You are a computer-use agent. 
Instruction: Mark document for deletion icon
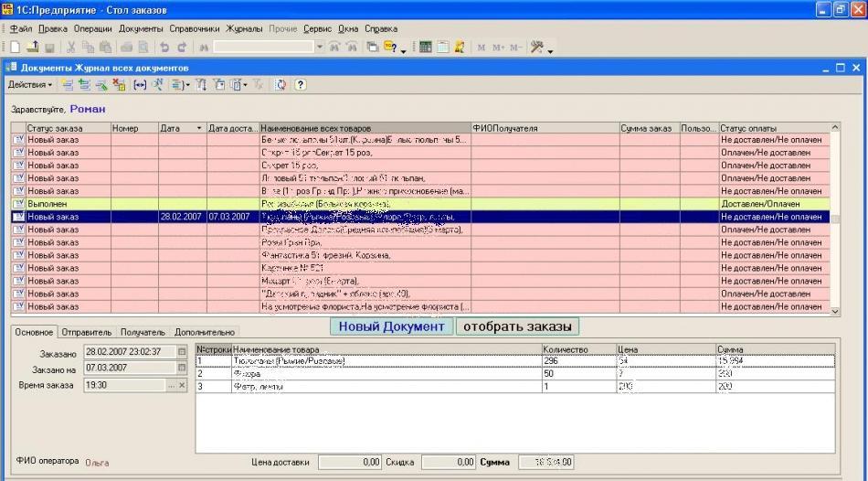(x=119, y=85)
